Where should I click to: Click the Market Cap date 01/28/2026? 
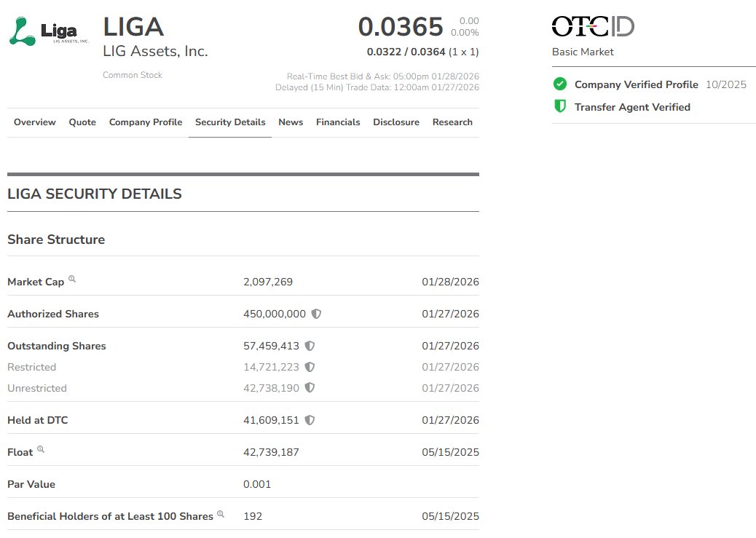coord(450,282)
